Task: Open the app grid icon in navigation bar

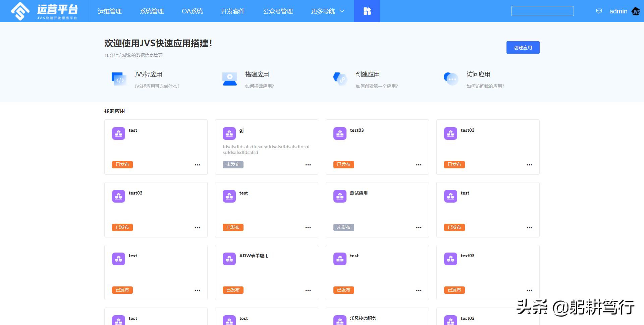Action: coord(367,11)
